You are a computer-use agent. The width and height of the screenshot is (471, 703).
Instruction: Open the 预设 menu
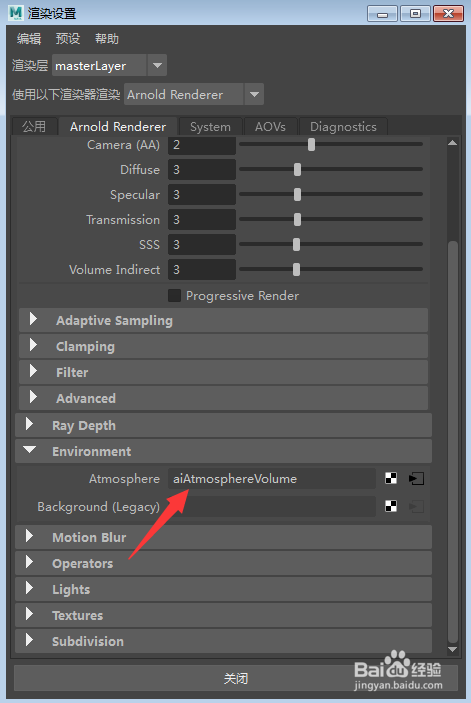68,39
